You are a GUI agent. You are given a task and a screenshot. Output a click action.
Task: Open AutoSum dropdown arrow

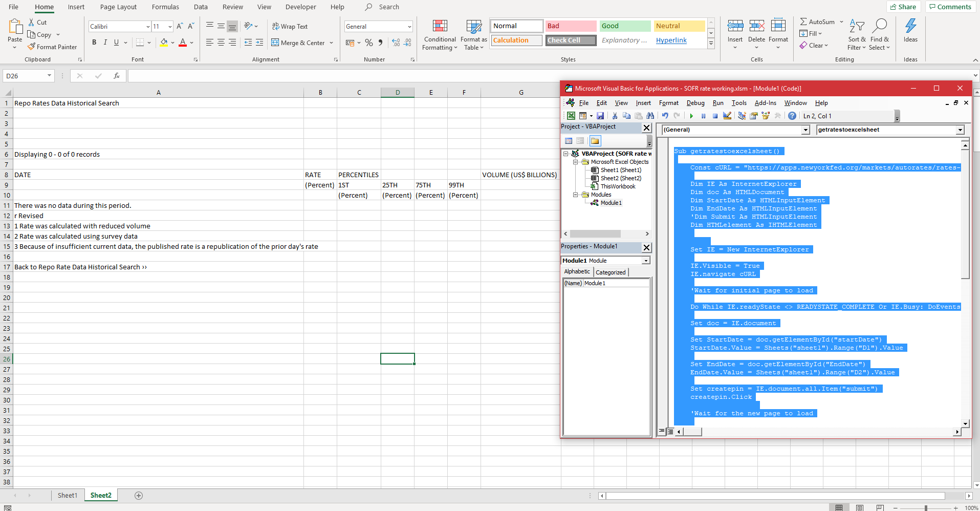point(841,22)
